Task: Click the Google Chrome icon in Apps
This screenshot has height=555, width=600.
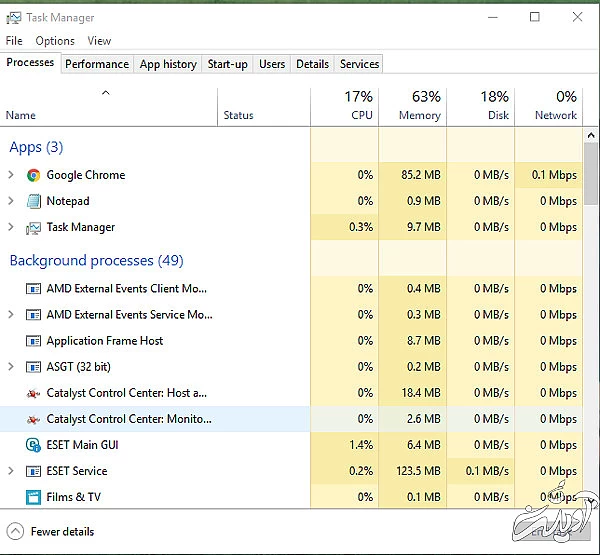Action: [34, 175]
